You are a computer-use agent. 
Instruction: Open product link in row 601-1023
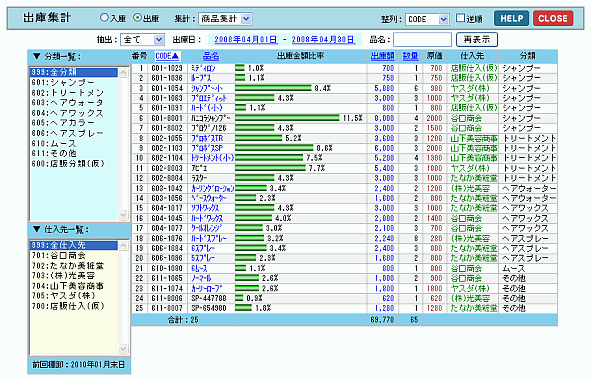click(204, 68)
